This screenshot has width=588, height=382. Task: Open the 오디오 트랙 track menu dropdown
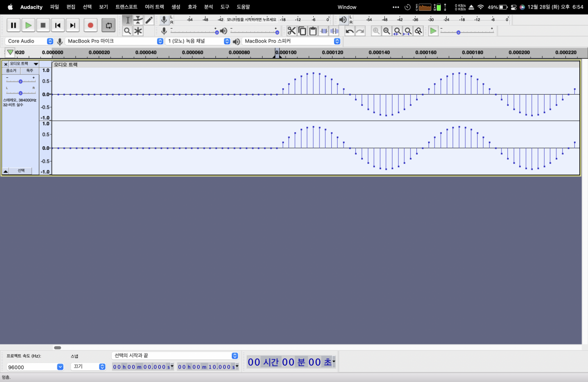pos(24,64)
